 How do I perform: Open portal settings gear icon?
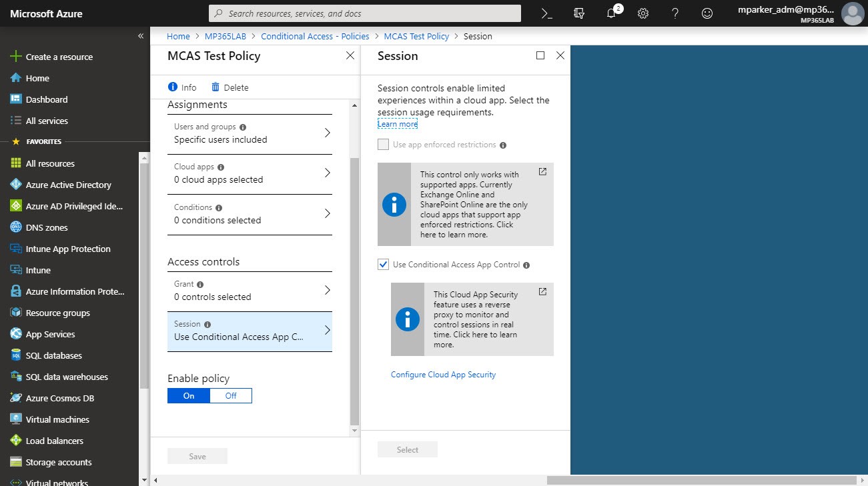pos(643,13)
